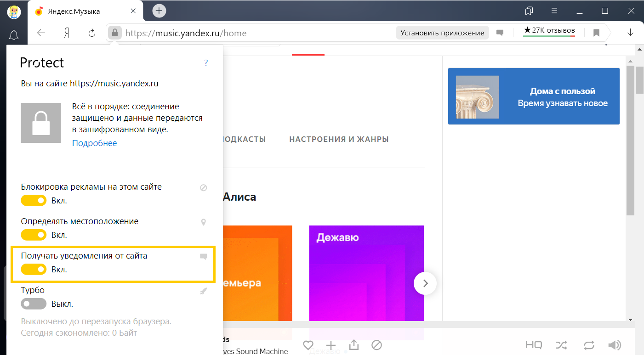The height and width of the screenshot is (355, 644).
Task: Open a new tab with the plus button
Action: [159, 11]
